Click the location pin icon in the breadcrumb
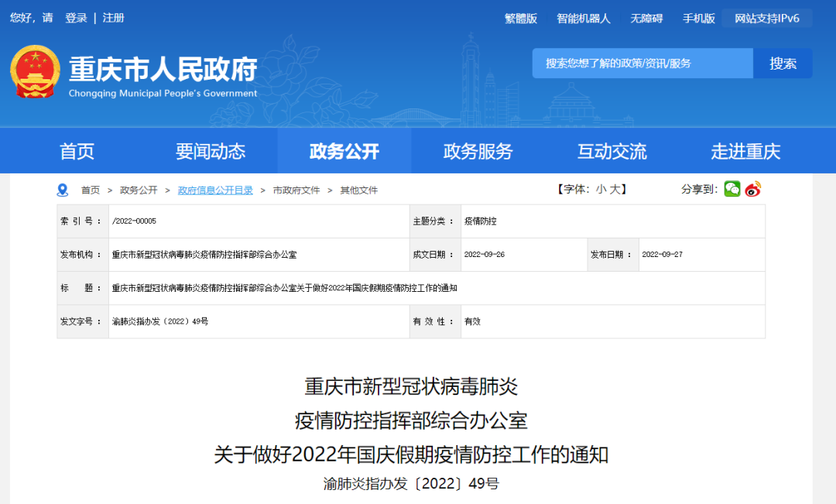 (x=63, y=190)
